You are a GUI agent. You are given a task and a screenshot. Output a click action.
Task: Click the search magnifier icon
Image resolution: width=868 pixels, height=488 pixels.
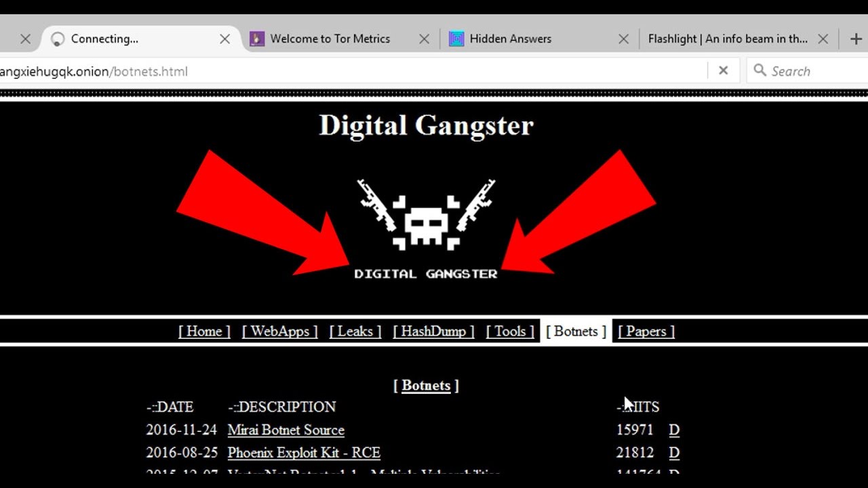coord(760,70)
